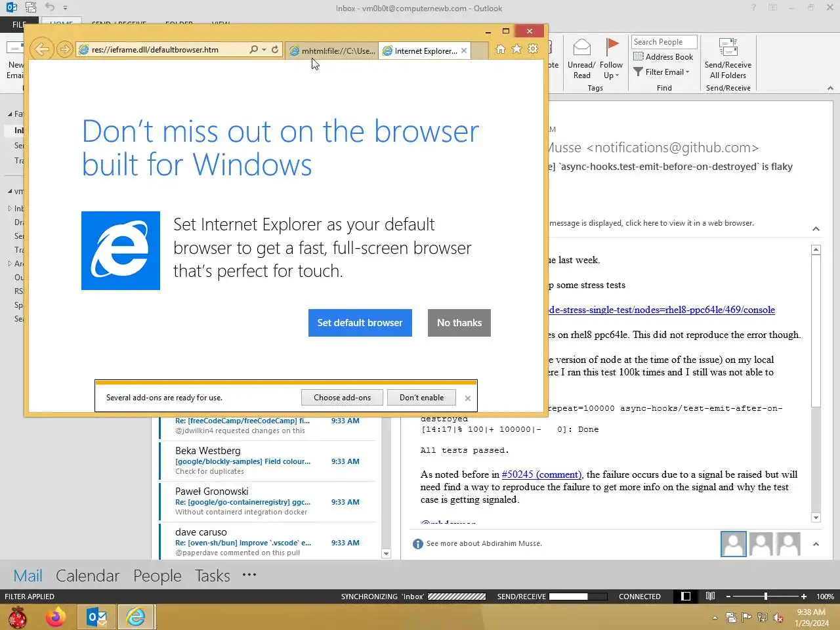
Task: Click the large Internet Explorer logo image
Action: click(121, 251)
